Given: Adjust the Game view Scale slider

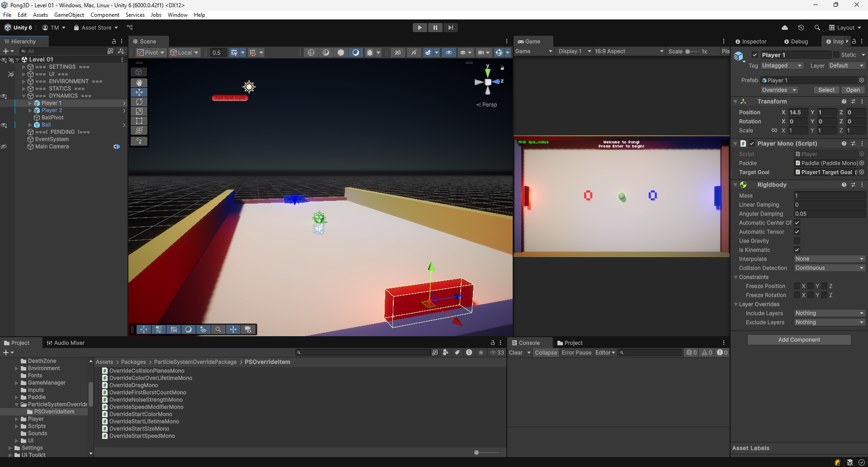Looking at the screenshot, I should (x=688, y=52).
